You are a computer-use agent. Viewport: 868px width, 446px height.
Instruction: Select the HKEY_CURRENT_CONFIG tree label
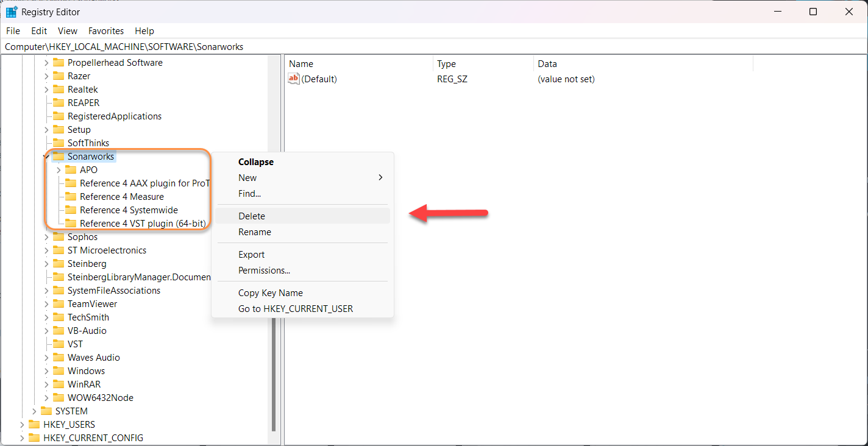93,437
